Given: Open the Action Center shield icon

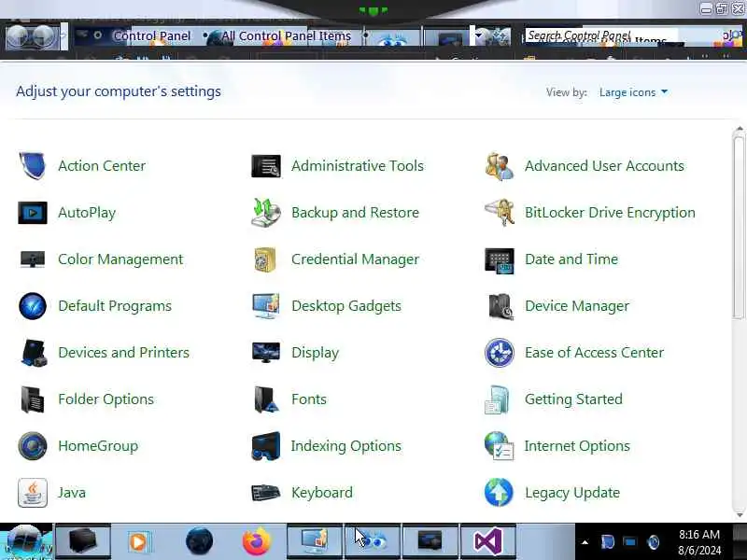Looking at the screenshot, I should click(x=33, y=166).
